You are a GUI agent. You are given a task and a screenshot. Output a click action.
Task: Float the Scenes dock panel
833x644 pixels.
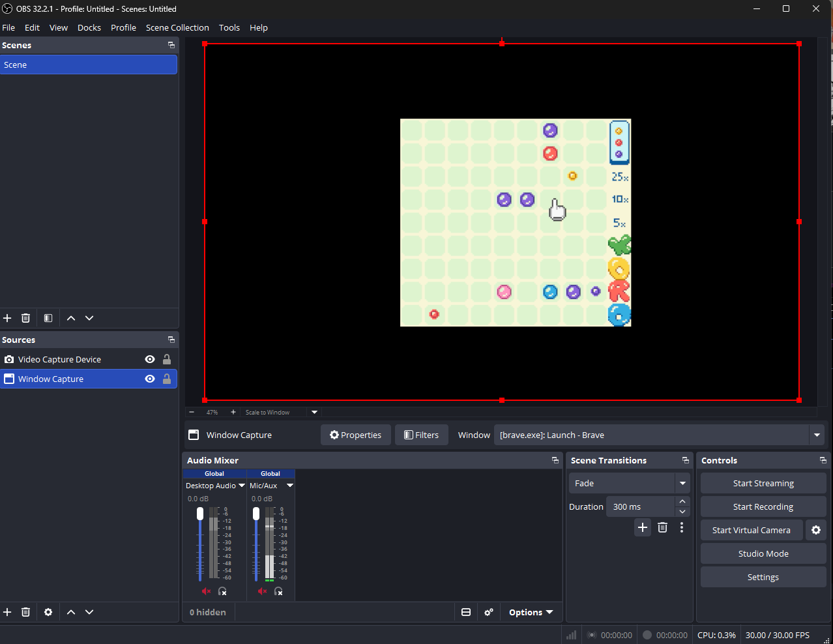[171, 45]
